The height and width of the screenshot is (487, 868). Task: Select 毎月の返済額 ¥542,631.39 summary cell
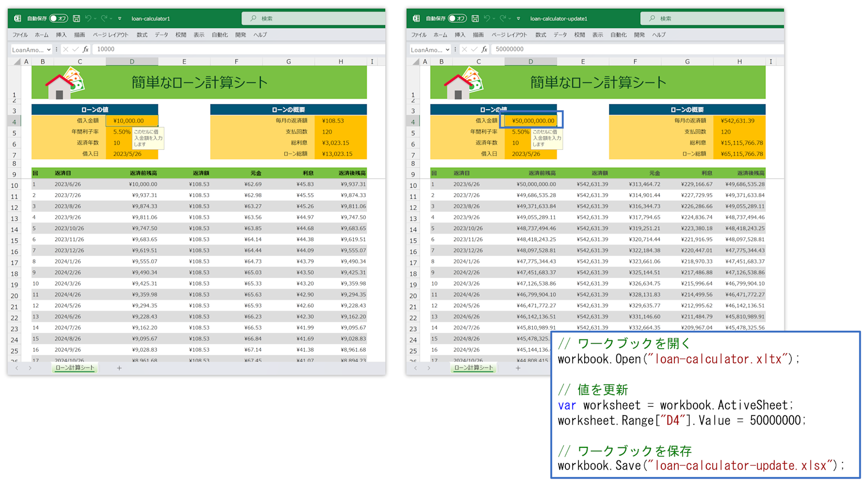(x=739, y=121)
